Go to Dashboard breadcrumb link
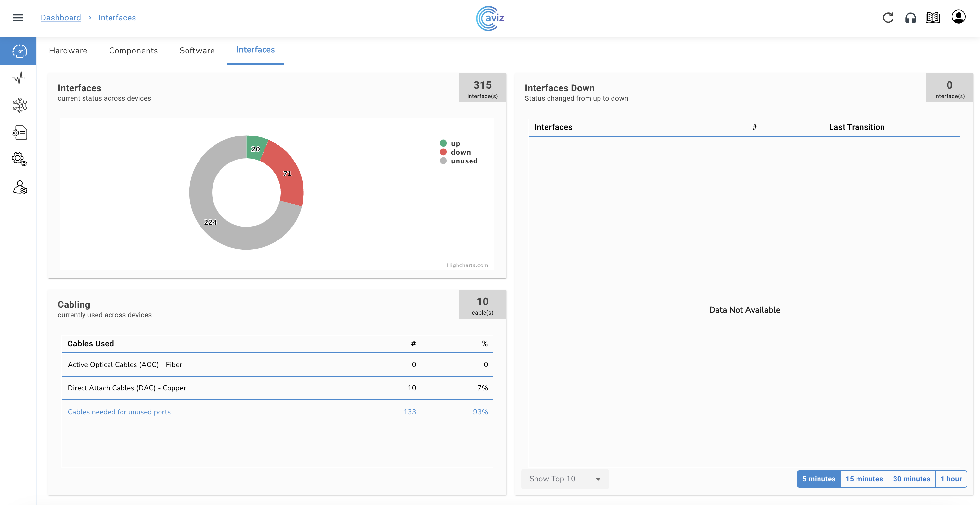The height and width of the screenshot is (505, 980). tap(61, 18)
